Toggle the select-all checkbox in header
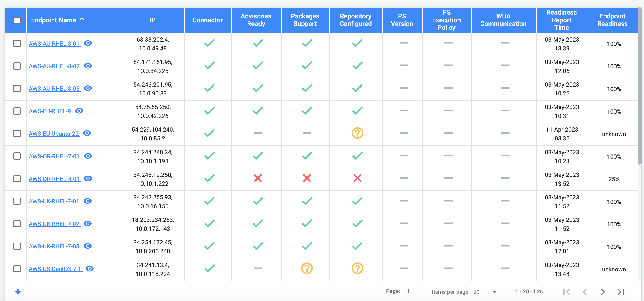 click(17, 20)
